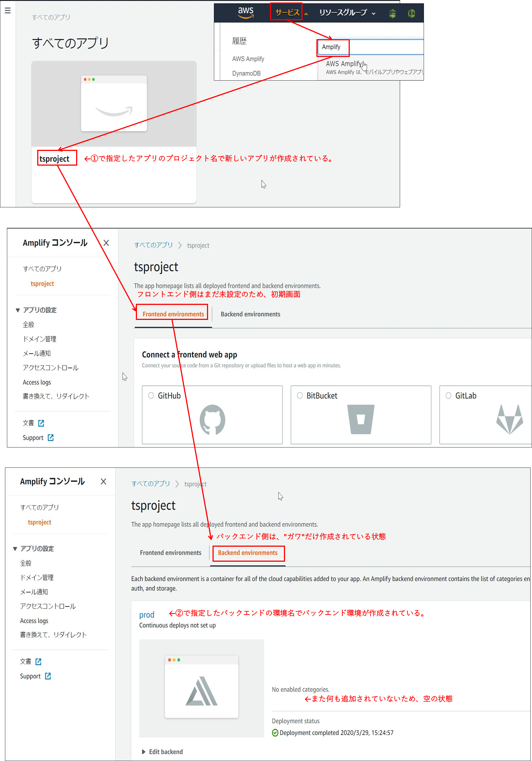The height and width of the screenshot is (761, 532).
Task: Open 書き換えて、リダイレクト in backend window sidebar
Action: tap(53, 635)
